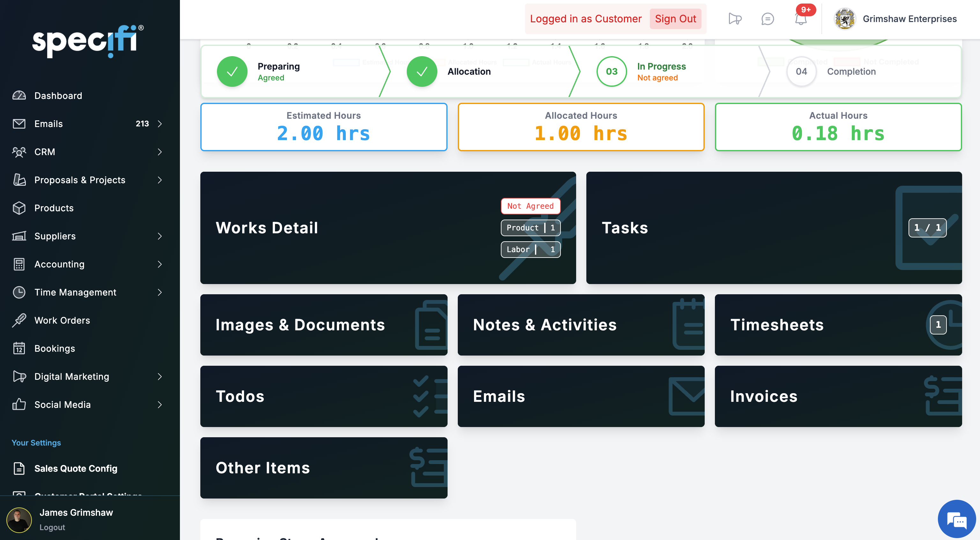Click the Logout link under James Grimshaw

52,527
